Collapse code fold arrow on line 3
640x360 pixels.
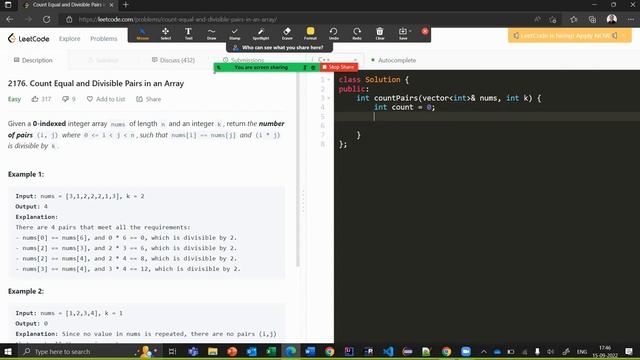(329, 98)
